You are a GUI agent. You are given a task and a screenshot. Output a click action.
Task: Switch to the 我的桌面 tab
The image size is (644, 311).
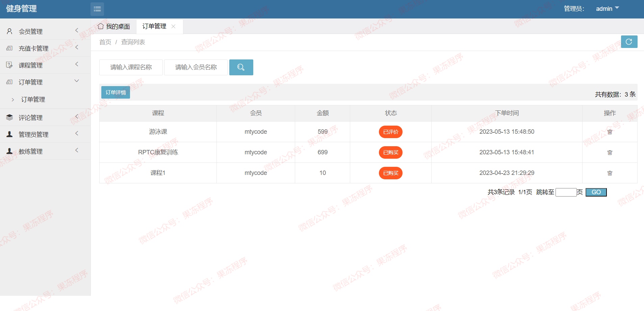(114, 26)
